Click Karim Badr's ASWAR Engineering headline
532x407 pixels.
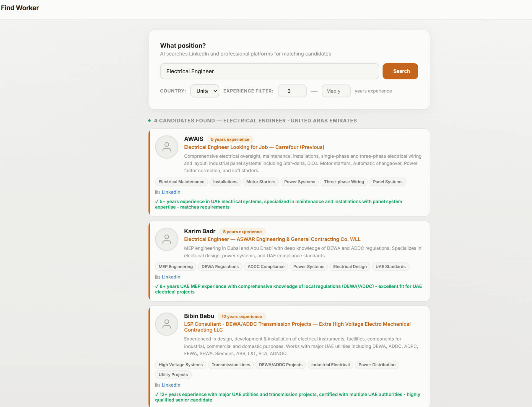(272, 239)
